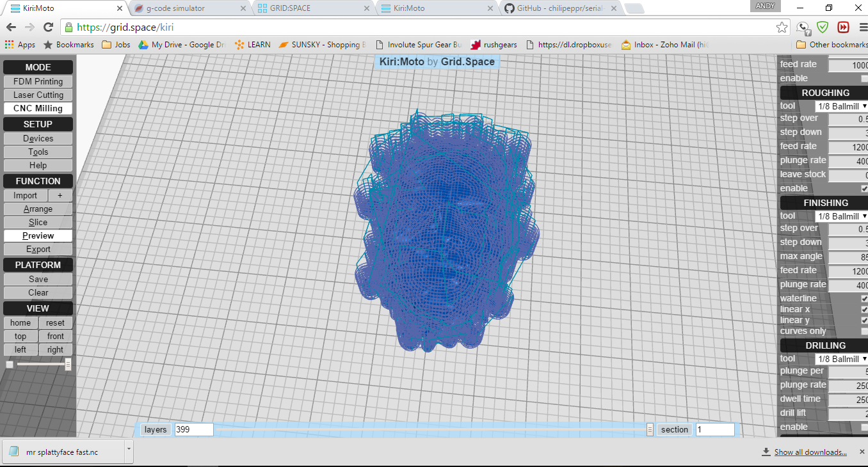This screenshot has width=868, height=467.
Task: Switch to the GitHub chilipeppr tab
Action: [561, 8]
